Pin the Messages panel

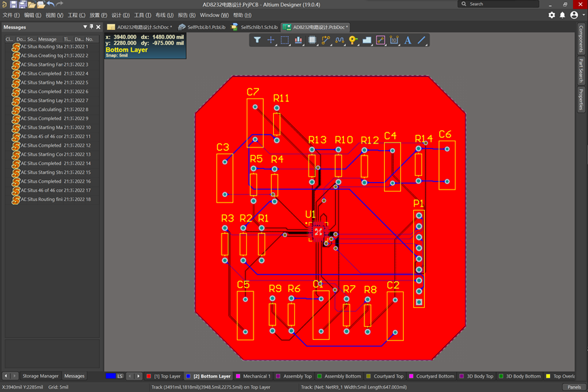92,27
